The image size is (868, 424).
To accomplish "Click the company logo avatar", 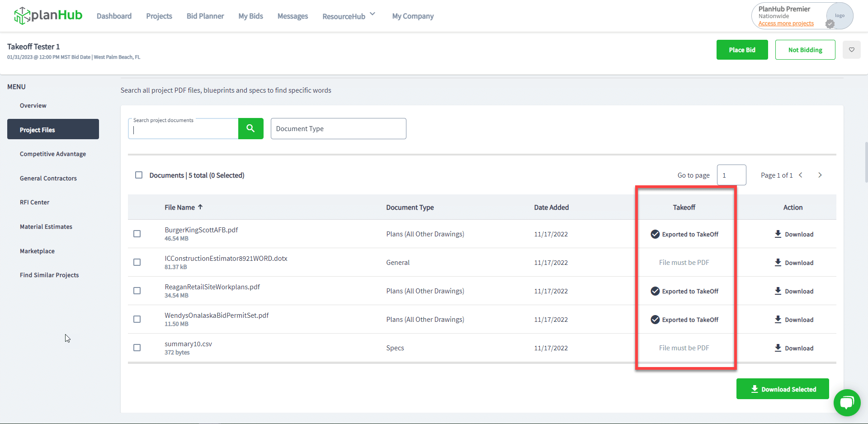I will [x=840, y=16].
